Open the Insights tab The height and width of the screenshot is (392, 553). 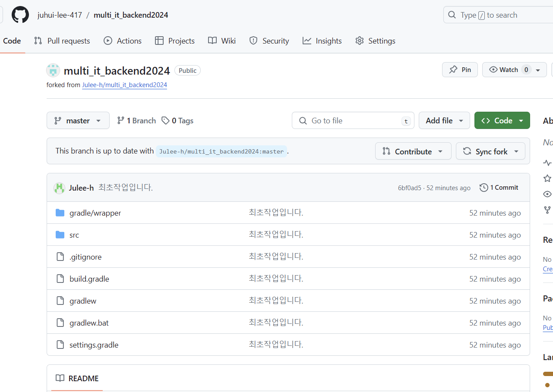point(322,41)
